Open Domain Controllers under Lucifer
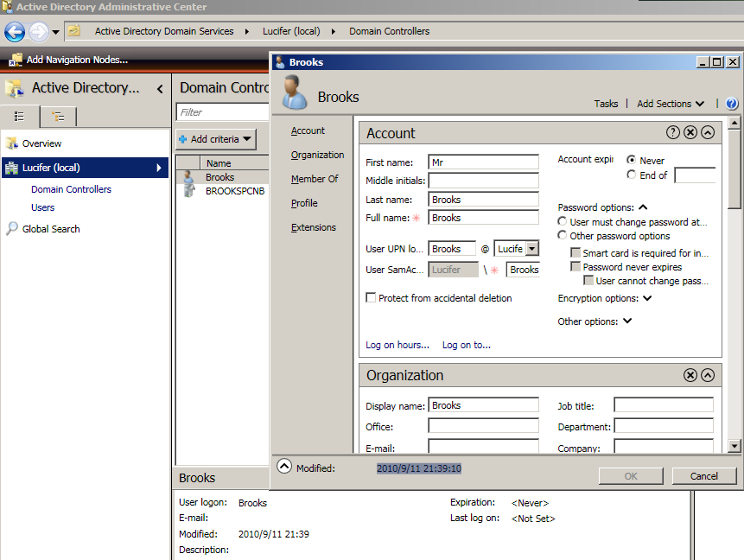This screenshot has height=560, width=744. coord(71,189)
